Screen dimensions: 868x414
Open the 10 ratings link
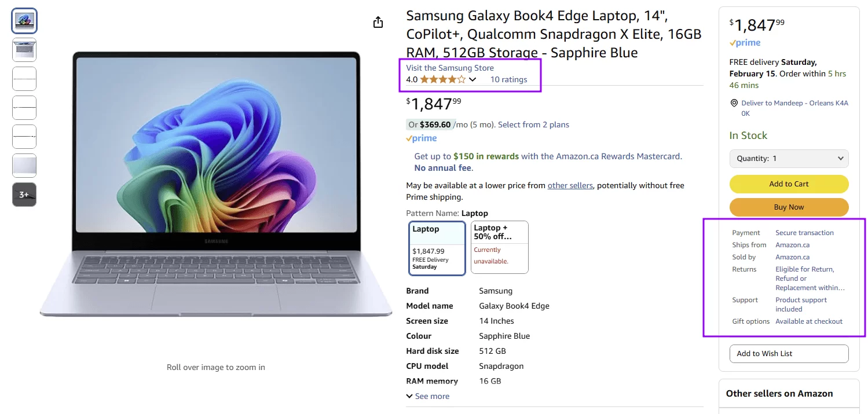(508, 79)
